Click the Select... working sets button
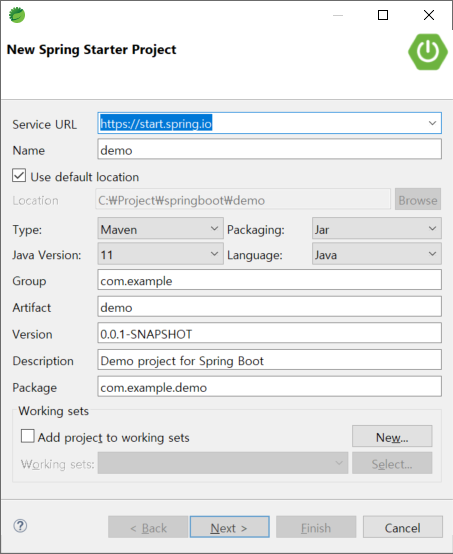Image resolution: width=453 pixels, height=554 pixels. coord(392,463)
